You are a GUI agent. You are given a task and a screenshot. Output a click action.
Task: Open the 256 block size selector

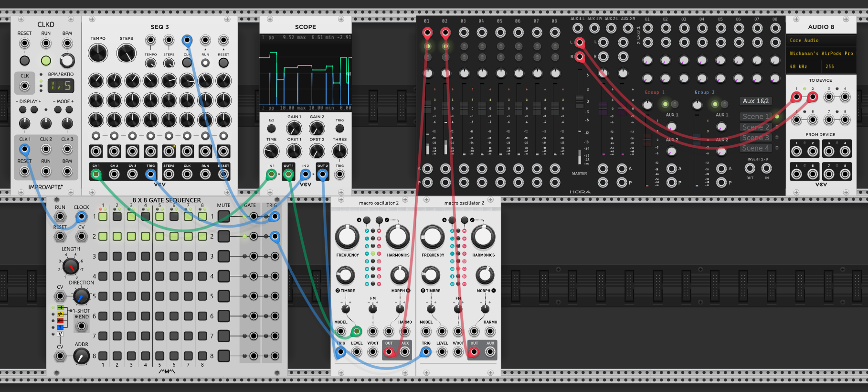[x=838, y=66]
